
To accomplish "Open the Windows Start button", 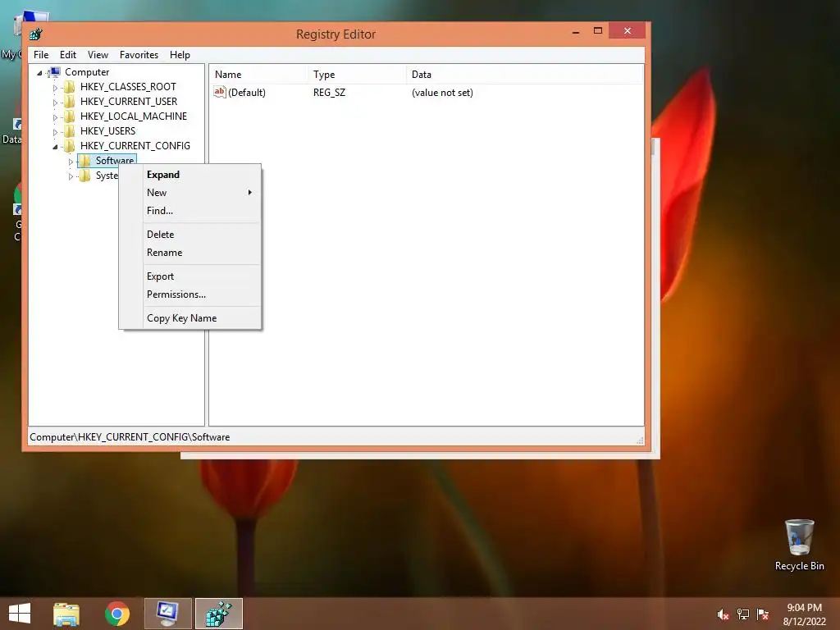I will (20, 614).
